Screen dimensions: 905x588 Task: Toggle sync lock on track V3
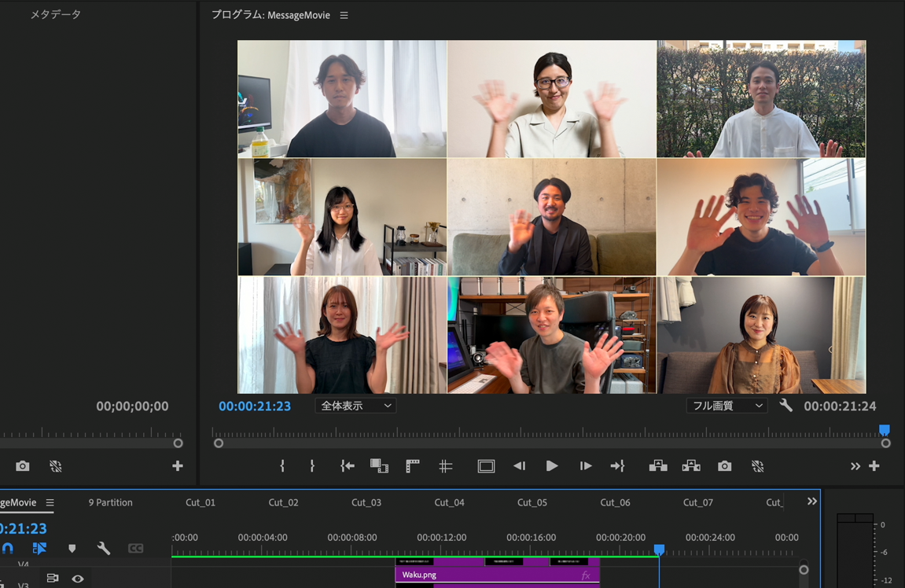tap(53, 579)
